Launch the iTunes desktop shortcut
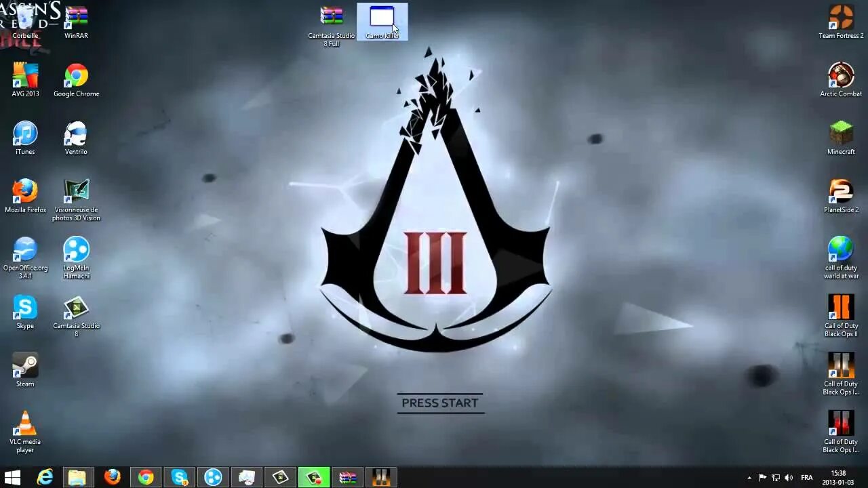This screenshot has width=868, height=488. [25, 138]
